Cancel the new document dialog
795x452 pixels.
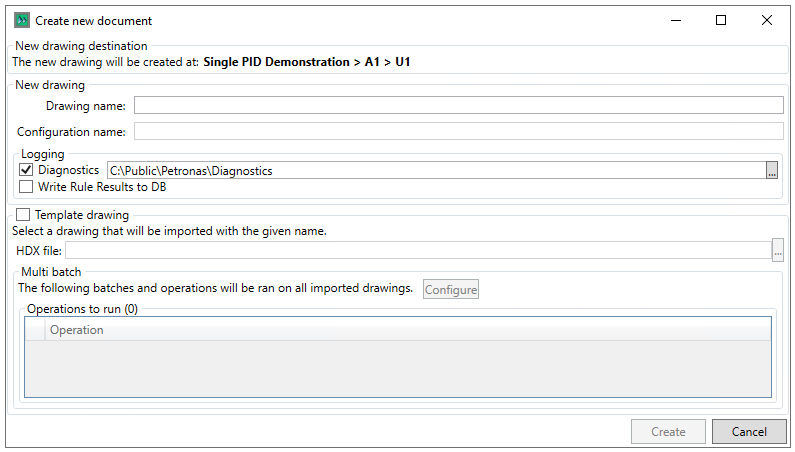(749, 432)
